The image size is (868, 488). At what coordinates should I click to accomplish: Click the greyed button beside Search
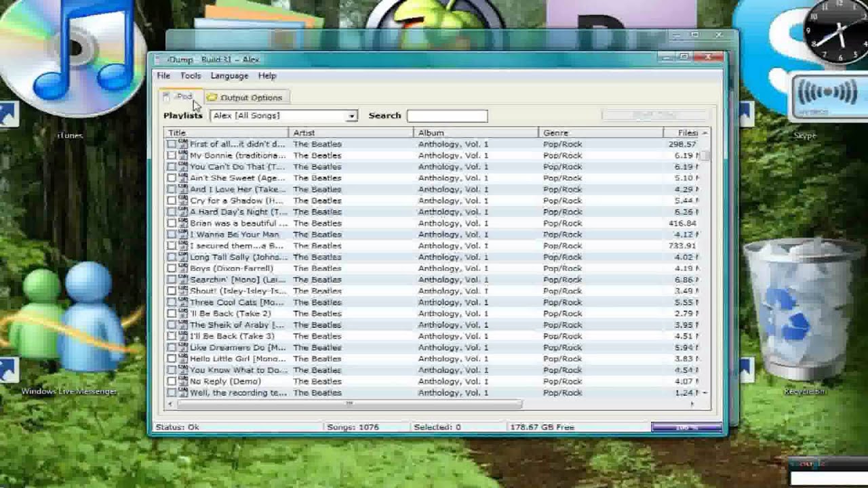(655, 115)
